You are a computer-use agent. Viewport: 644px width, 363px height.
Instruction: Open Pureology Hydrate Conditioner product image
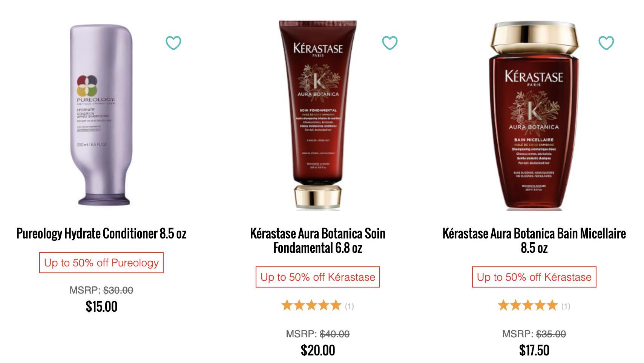click(x=101, y=115)
